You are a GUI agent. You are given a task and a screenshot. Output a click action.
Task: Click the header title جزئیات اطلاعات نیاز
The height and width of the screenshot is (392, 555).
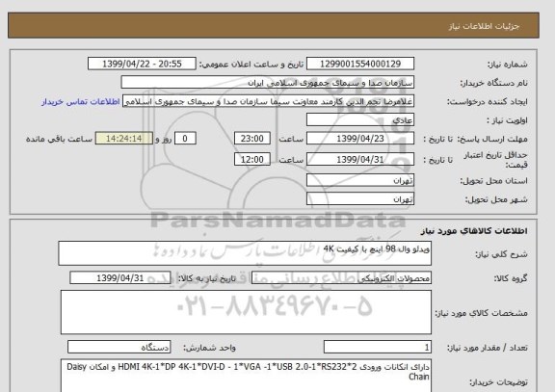click(484, 26)
